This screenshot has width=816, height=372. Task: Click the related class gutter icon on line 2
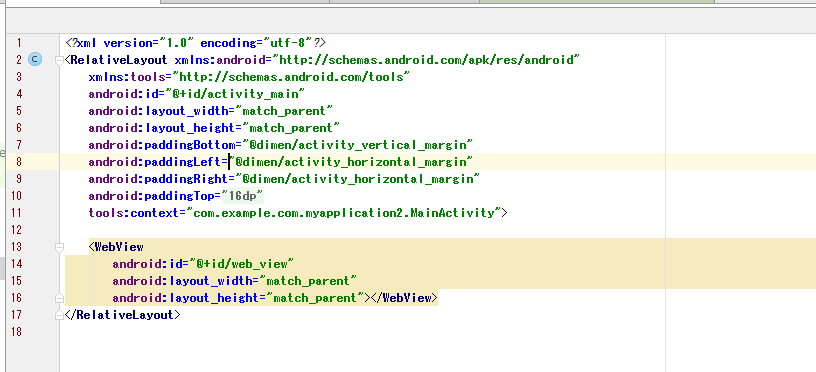pos(34,59)
